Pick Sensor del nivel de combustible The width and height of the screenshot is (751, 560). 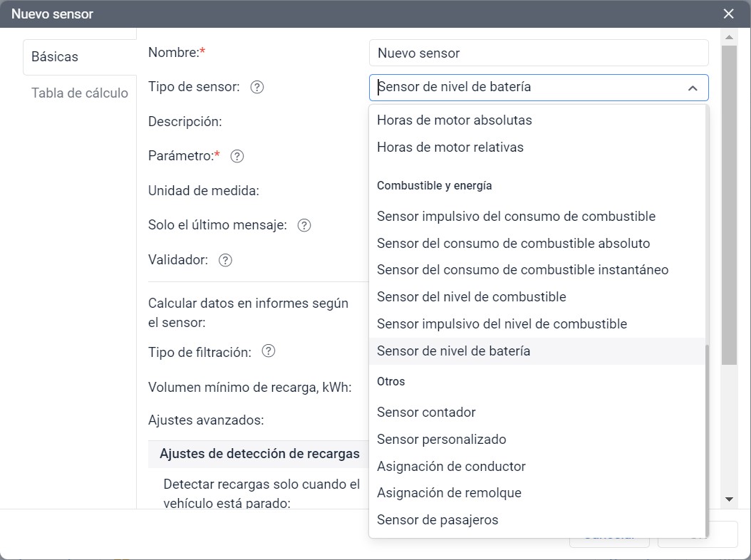click(x=471, y=296)
